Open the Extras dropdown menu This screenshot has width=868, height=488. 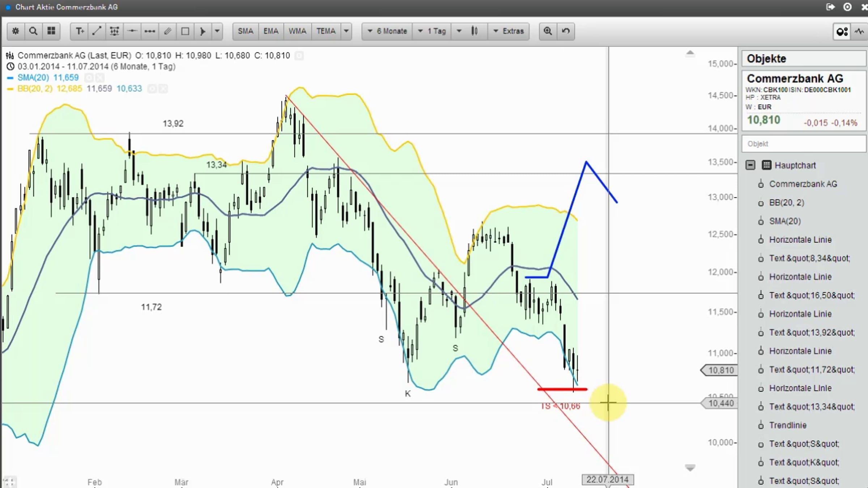coord(508,31)
